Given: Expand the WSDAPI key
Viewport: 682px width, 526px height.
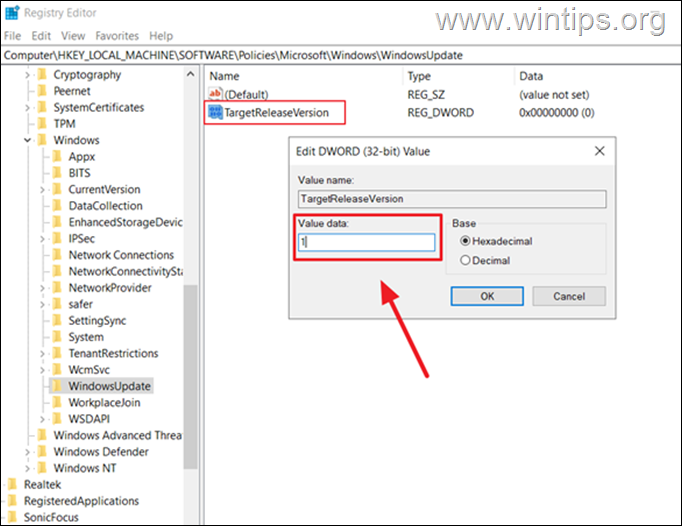Looking at the screenshot, I should point(42,419).
